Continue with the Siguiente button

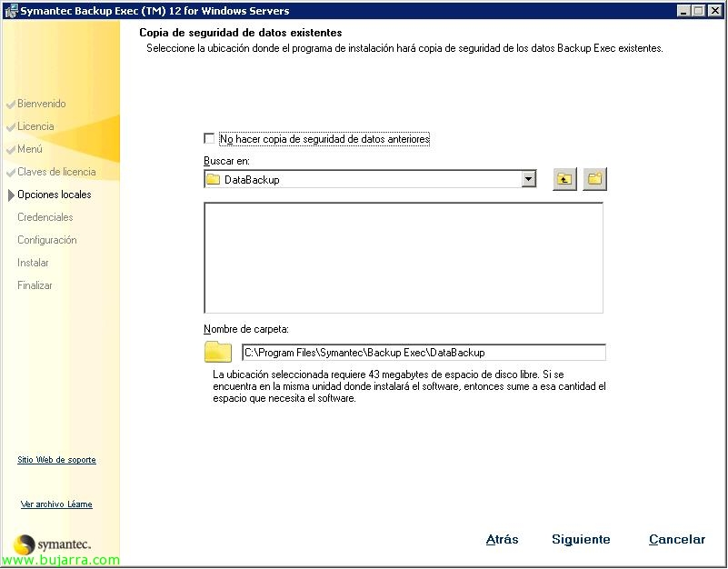click(x=581, y=539)
